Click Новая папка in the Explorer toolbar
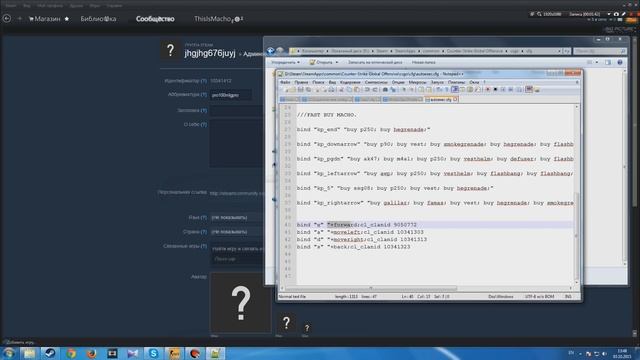640x360 pixels. (x=423, y=62)
